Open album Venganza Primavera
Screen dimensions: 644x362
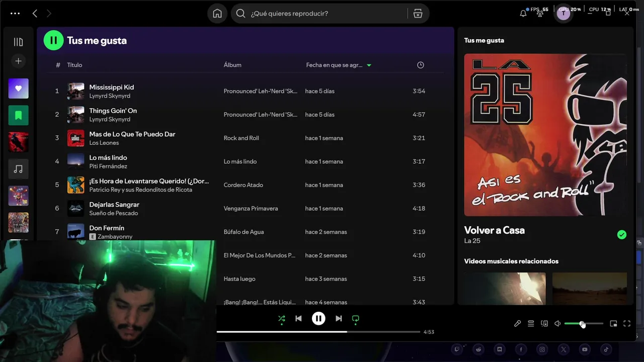(x=251, y=209)
